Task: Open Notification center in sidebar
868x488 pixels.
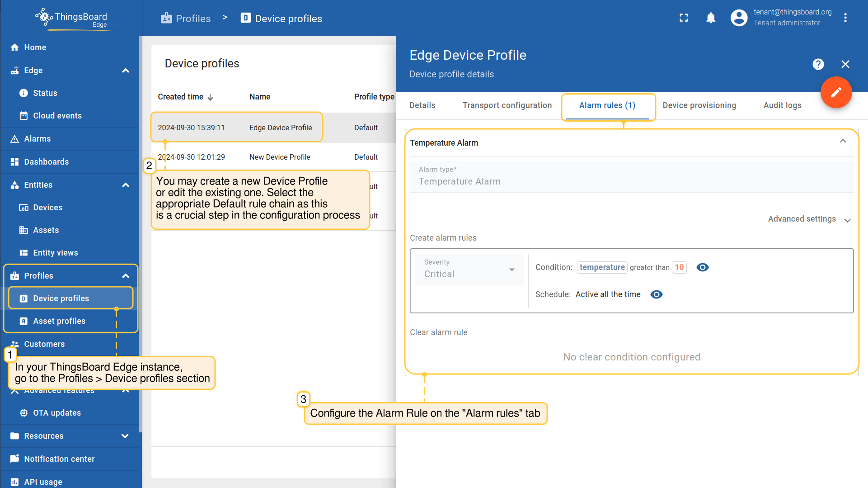Action: coord(59,459)
